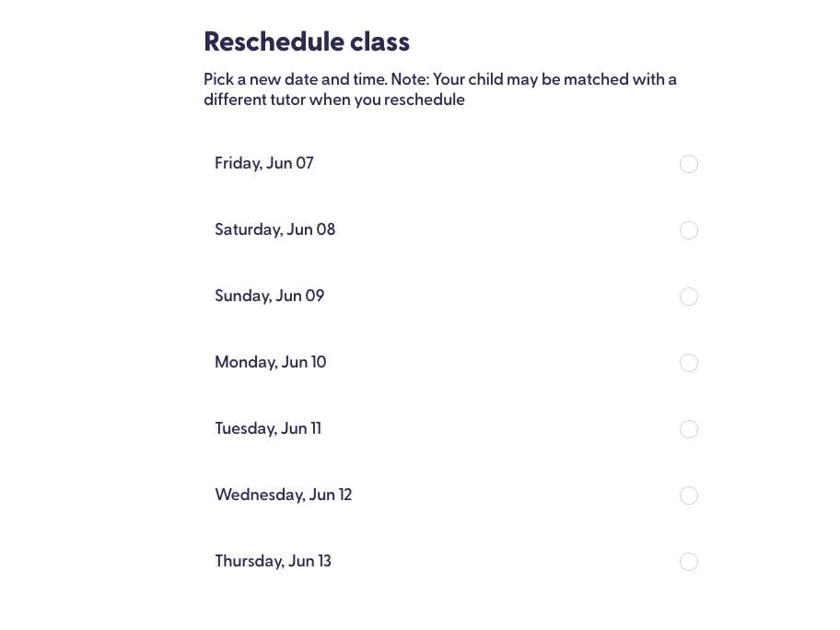Click the Reschedule class heading
Image resolution: width=840 pixels, height=630 pixels.
coord(307,42)
